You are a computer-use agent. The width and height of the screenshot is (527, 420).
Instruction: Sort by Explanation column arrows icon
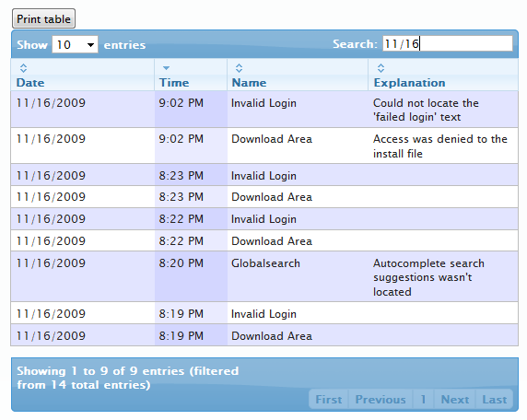381,68
